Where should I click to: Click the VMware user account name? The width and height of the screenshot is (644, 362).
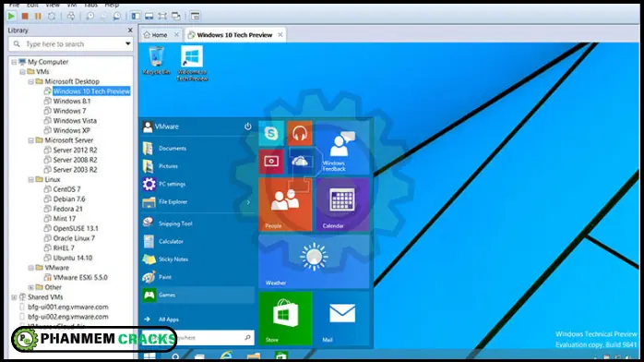point(166,127)
